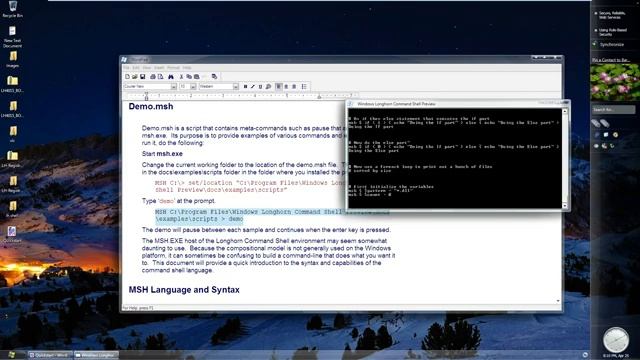640x360 pixels.
Task: Click the Command Shell window title bar
Action: tap(457, 104)
